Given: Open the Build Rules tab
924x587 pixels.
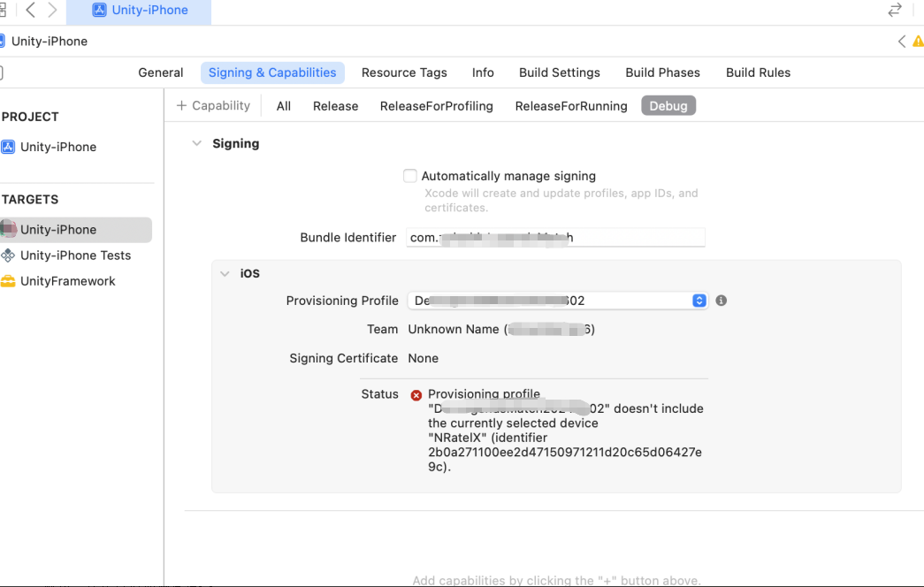Looking at the screenshot, I should pyautogui.click(x=758, y=72).
